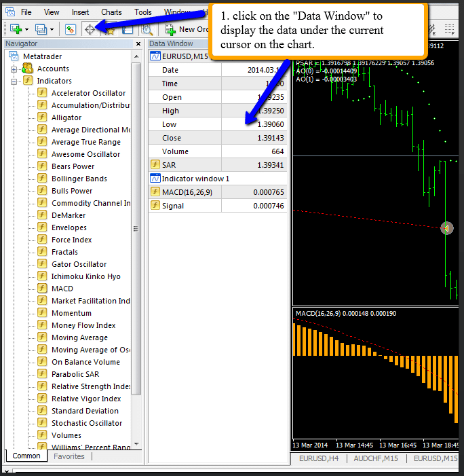Select the Metatrader root tree item
Viewport: 464px width, 476px height.
click(x=42, y=56)
